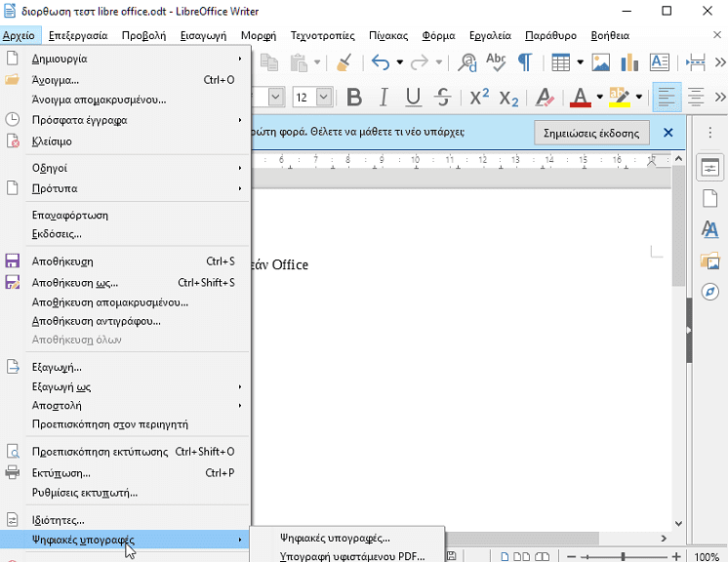Insert chart icon in toolbar
This screenshot has height=562, width=728.
coord(629,62)
